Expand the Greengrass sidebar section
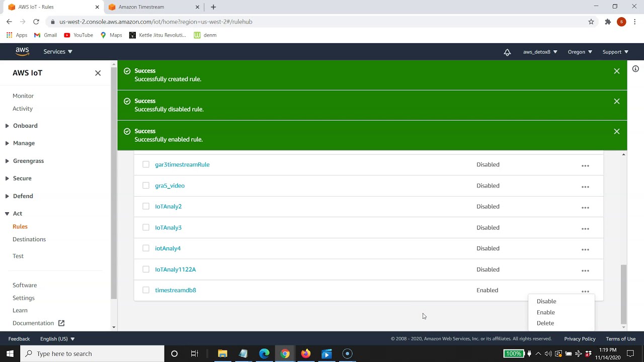The image size is (644, 362). 25,161
